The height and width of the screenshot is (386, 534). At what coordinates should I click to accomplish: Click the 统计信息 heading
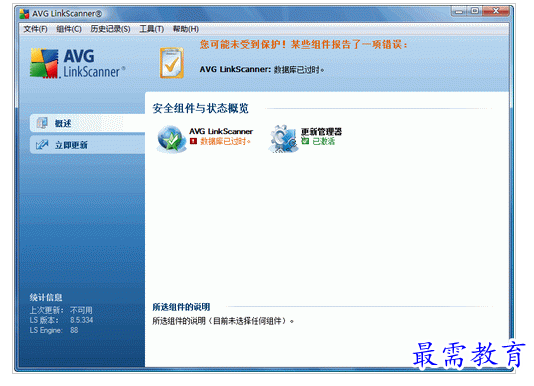46,297
